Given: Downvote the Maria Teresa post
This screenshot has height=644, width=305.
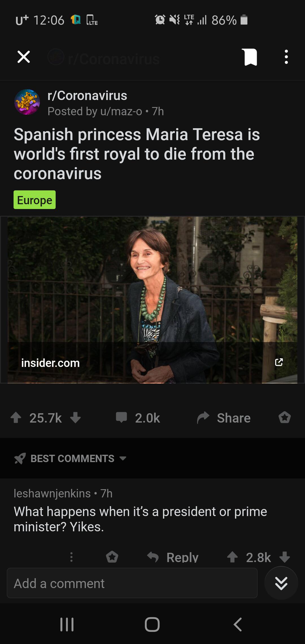Looking at the screenshot, I should pos(75,417).
